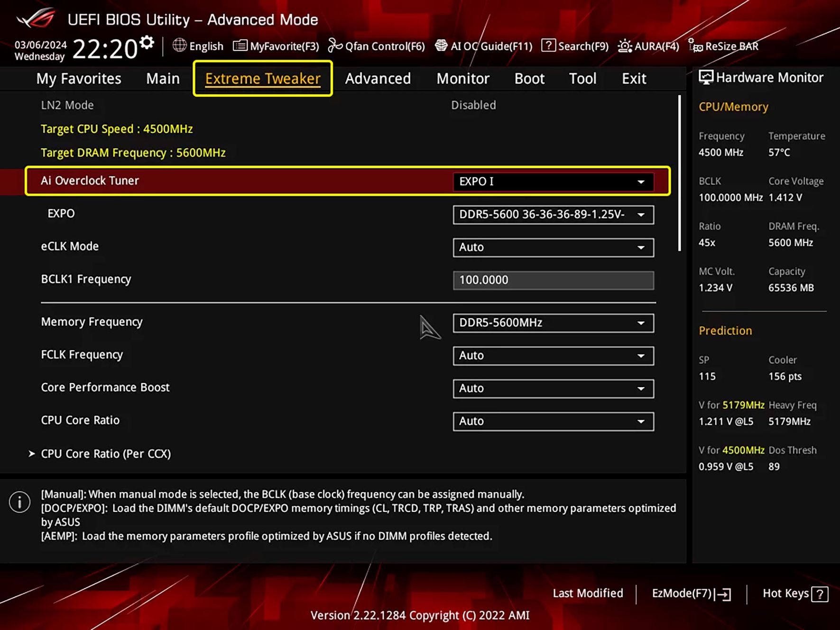Click the Ai Overclock Tuner label
Viewport: 840px width, 630px height.
90,181
